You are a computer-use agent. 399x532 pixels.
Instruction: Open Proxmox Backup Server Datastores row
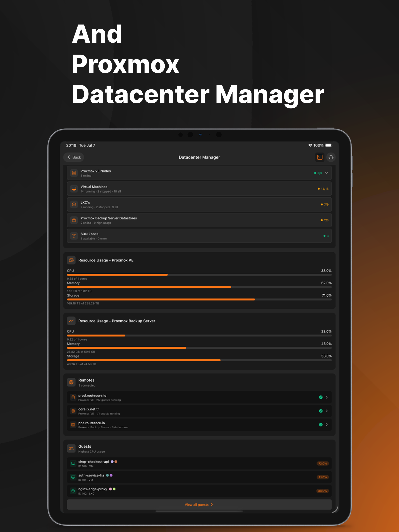(x=199, y=220)
